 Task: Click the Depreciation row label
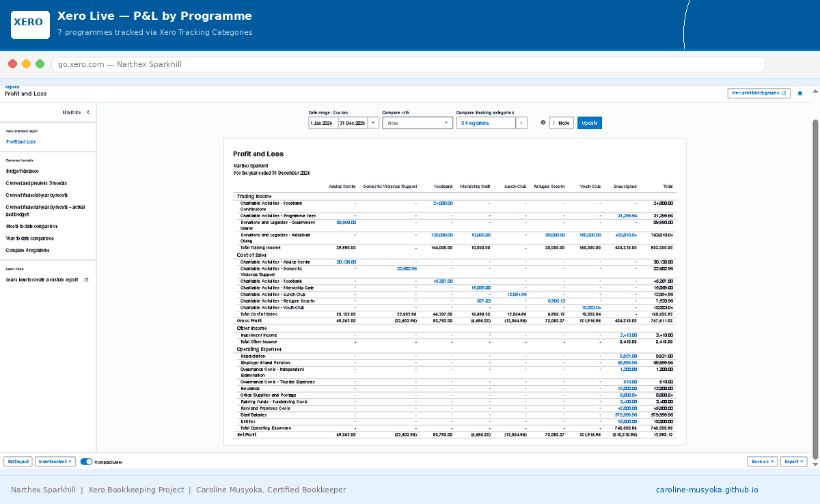pos(252,356)
